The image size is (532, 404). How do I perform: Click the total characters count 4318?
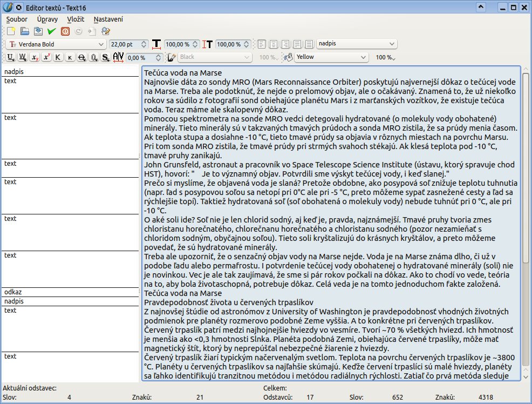pos(486,397)
